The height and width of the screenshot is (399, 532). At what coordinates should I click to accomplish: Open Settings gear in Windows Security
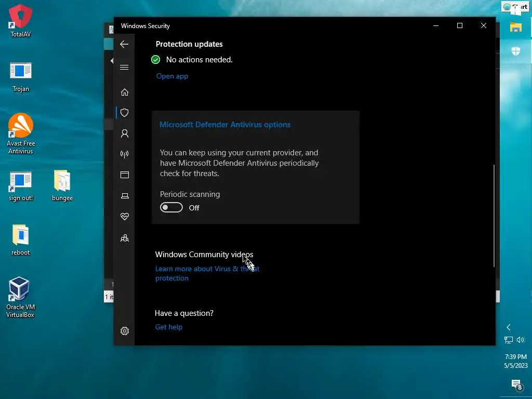125,331
